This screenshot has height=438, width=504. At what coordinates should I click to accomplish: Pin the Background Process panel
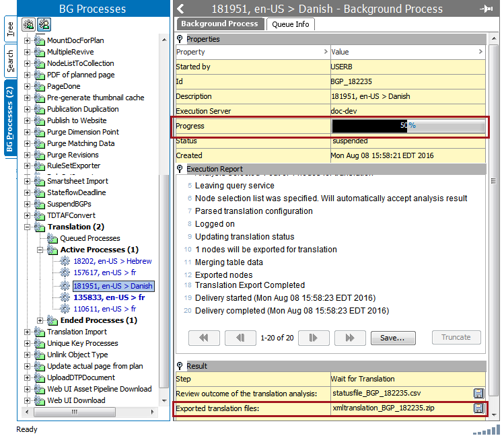click(486, 9)
